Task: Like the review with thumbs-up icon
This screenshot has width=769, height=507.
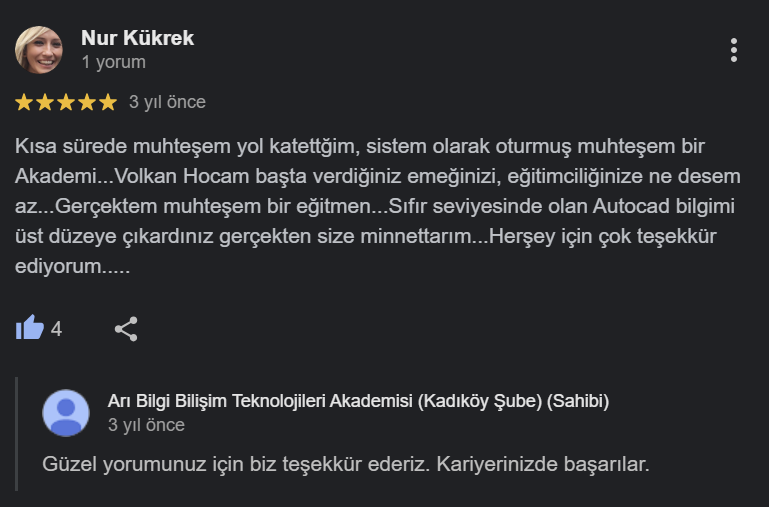Action: click(30, 328)
